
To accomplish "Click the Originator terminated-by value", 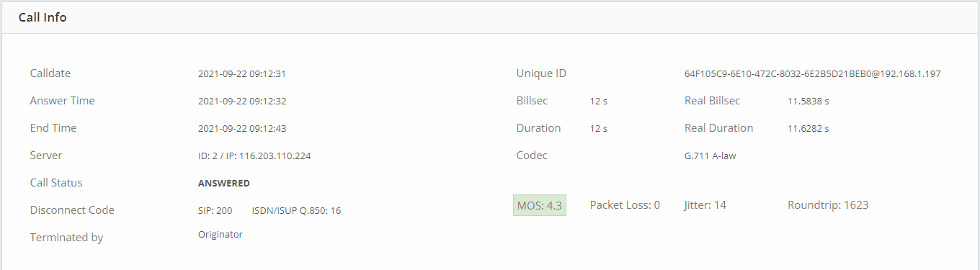I will [x=220, y=234].
